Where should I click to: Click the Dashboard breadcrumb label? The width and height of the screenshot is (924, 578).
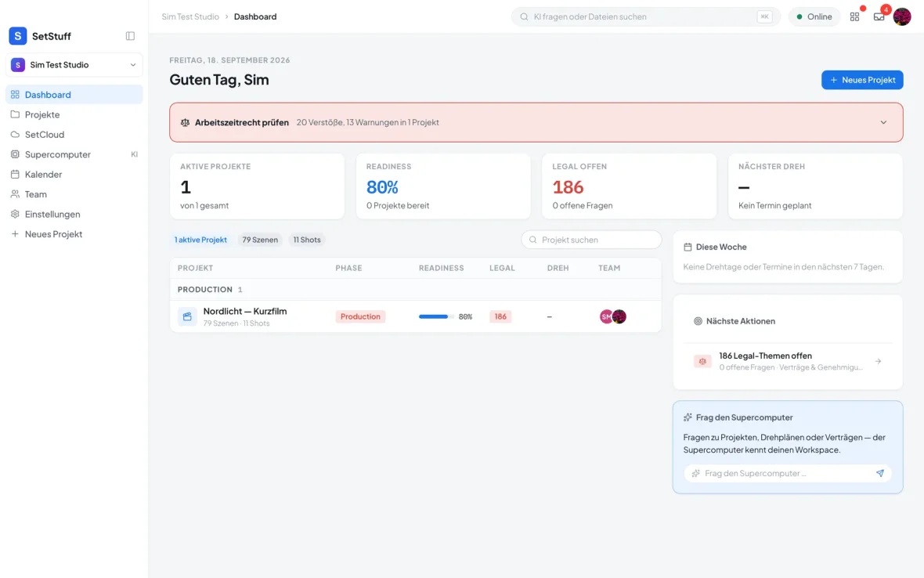tap(255, 16)
